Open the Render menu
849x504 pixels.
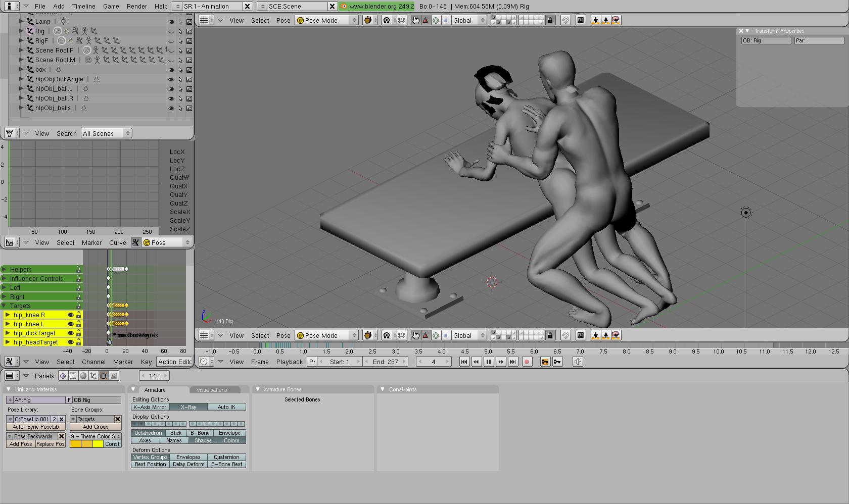coord(137,6)
